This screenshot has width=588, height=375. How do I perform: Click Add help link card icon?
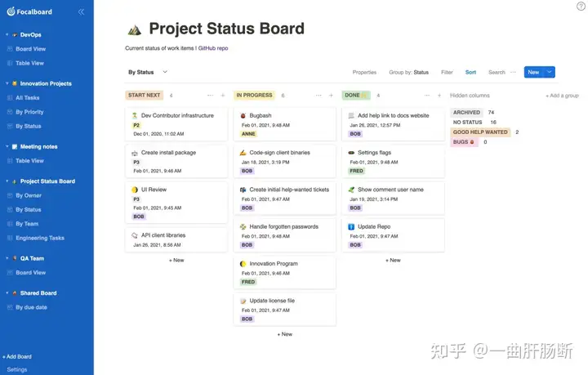click(x=351, y=115)
